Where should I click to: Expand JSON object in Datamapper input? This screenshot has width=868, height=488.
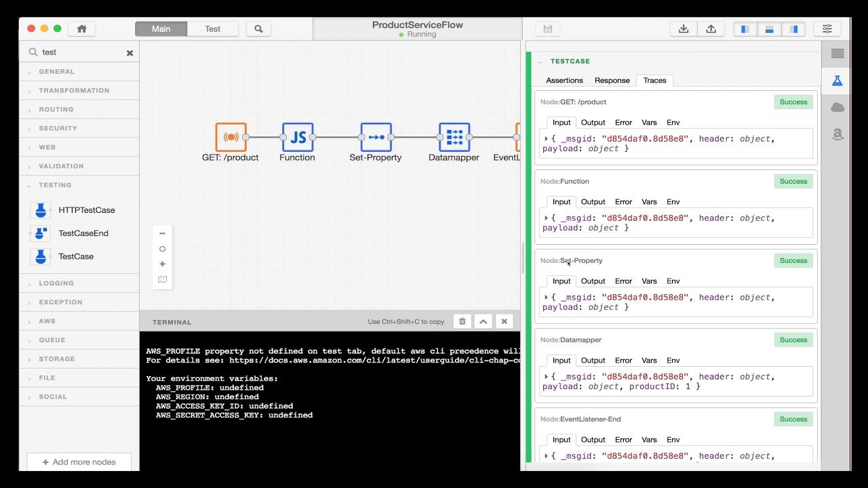pos(547,377)
